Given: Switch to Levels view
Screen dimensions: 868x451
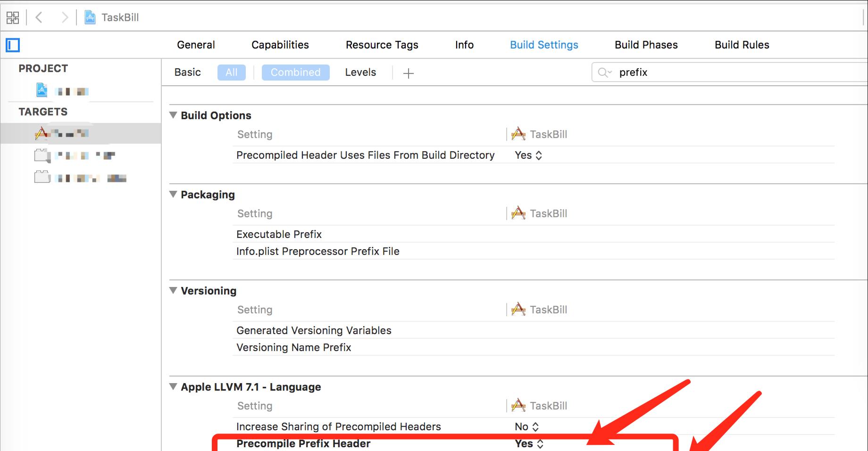Looking at the screenshot, I should pos(360,73).
